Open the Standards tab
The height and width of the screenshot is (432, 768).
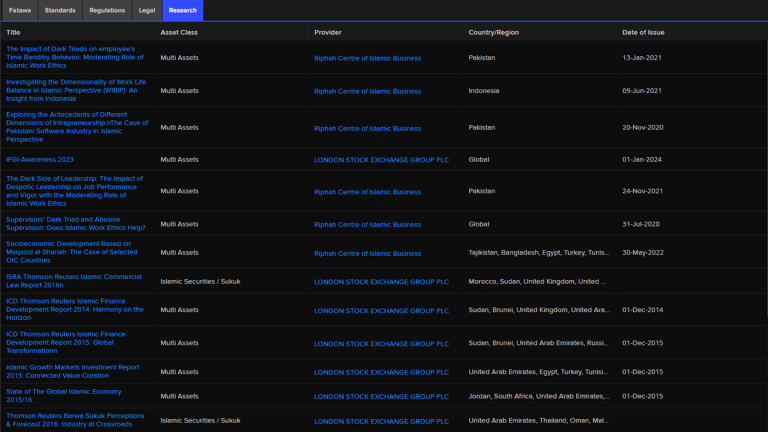click(x=60, y=10)
